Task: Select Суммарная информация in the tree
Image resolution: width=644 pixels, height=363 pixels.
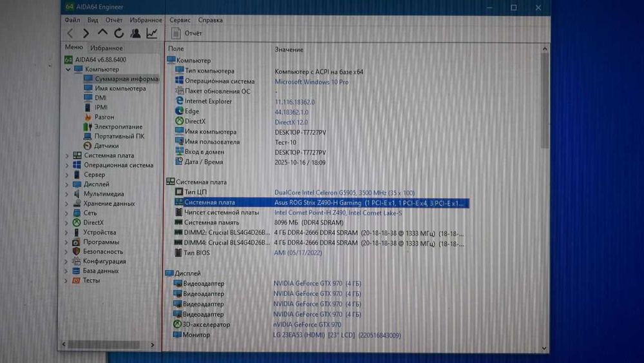Action: tap(121, 79)
